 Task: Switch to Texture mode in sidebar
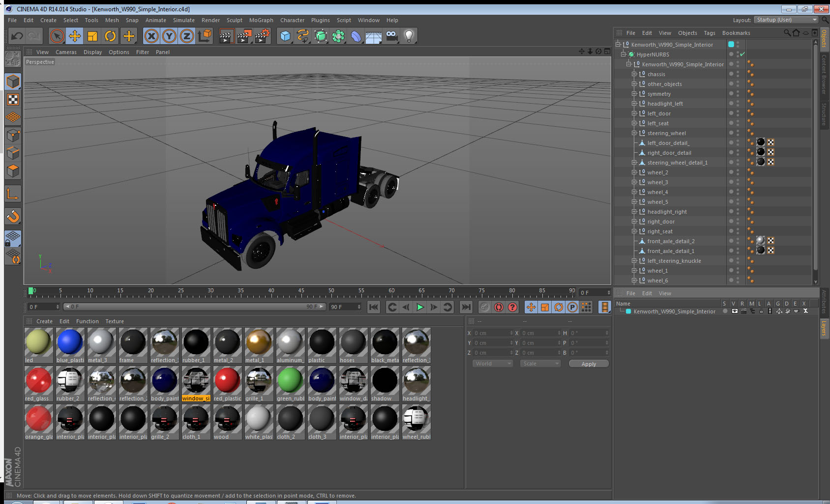(x=13, y=100)
